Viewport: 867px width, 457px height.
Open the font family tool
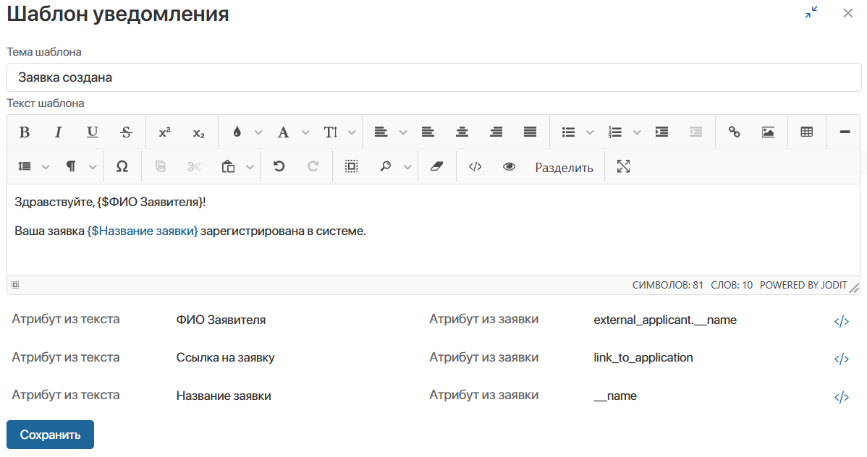(x=284, y=133)
